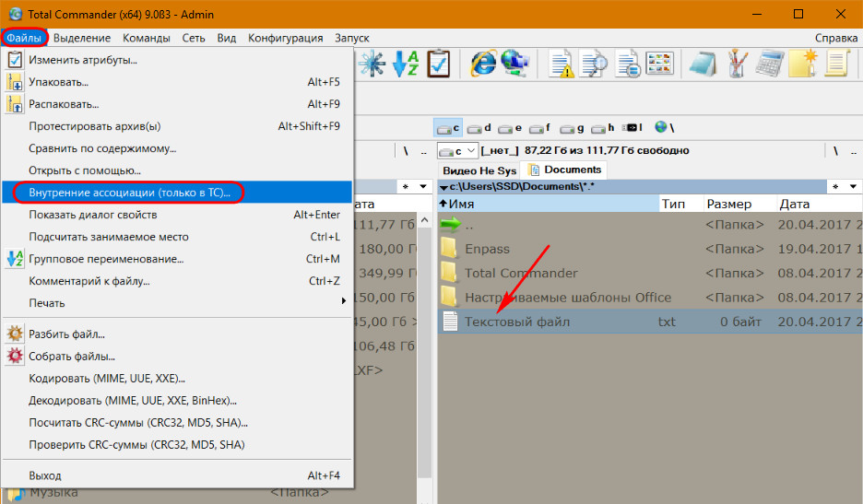Choose Комментарий к файлу menu item

point(177,281)
